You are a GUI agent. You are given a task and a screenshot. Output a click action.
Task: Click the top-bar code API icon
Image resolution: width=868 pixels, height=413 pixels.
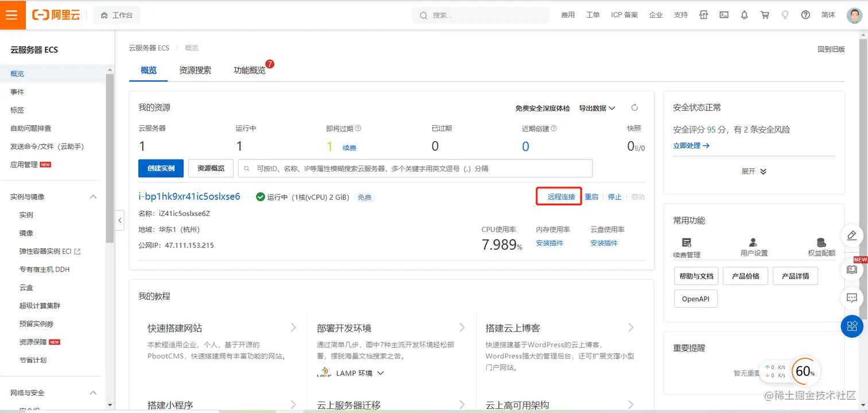click(704, 15)
